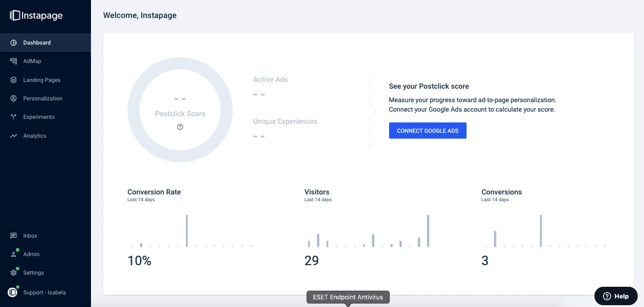Click the AdMap sidebar icon
The width and height of the screenshot is (644, 307).
pos(14,61)
